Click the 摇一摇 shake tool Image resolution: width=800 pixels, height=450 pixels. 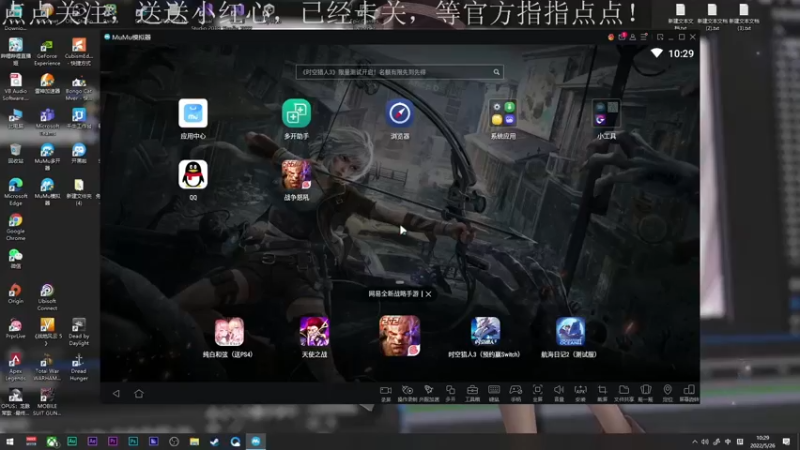[x=645, y=392]
